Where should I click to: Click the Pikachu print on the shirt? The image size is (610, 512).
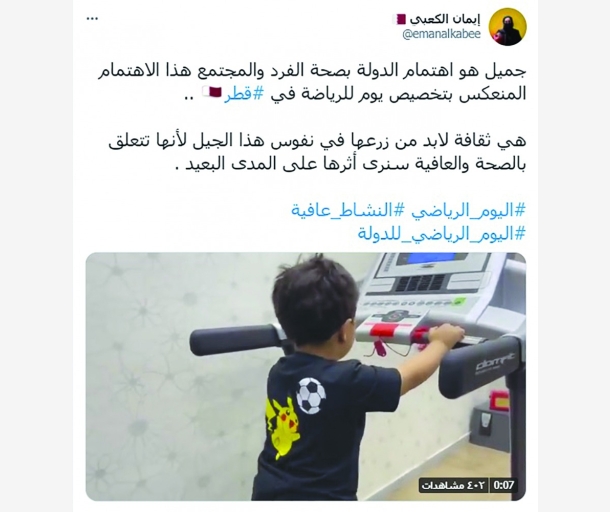(x=283, y=428)
